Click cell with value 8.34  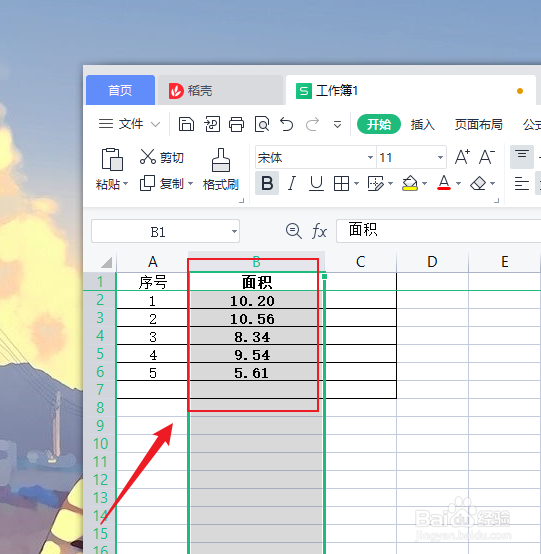(x=256, y=336)
